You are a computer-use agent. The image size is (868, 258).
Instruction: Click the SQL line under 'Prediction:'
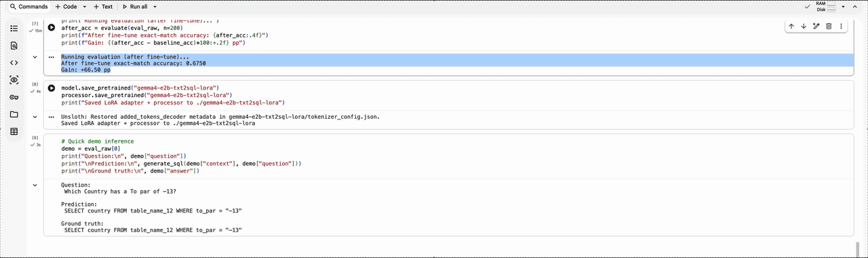tap(153, 210)
